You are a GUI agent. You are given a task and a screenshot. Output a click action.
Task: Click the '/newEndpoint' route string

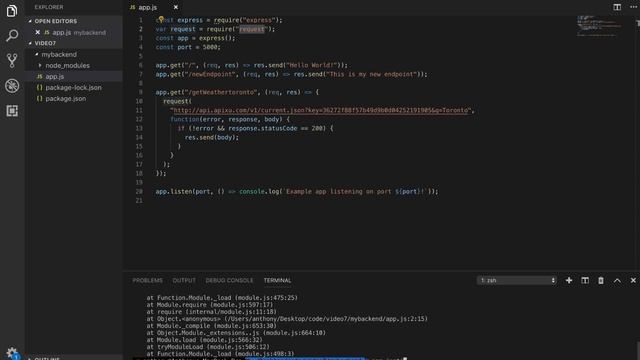click(210, 74)
